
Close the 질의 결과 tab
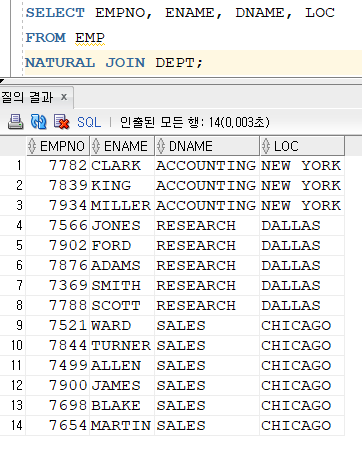[64, 97]
